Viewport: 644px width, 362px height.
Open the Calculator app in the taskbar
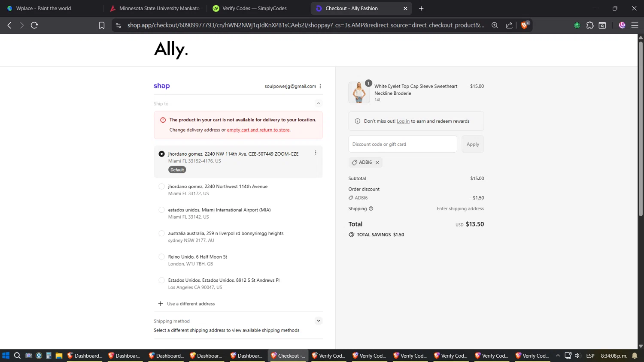click(49, 356)
